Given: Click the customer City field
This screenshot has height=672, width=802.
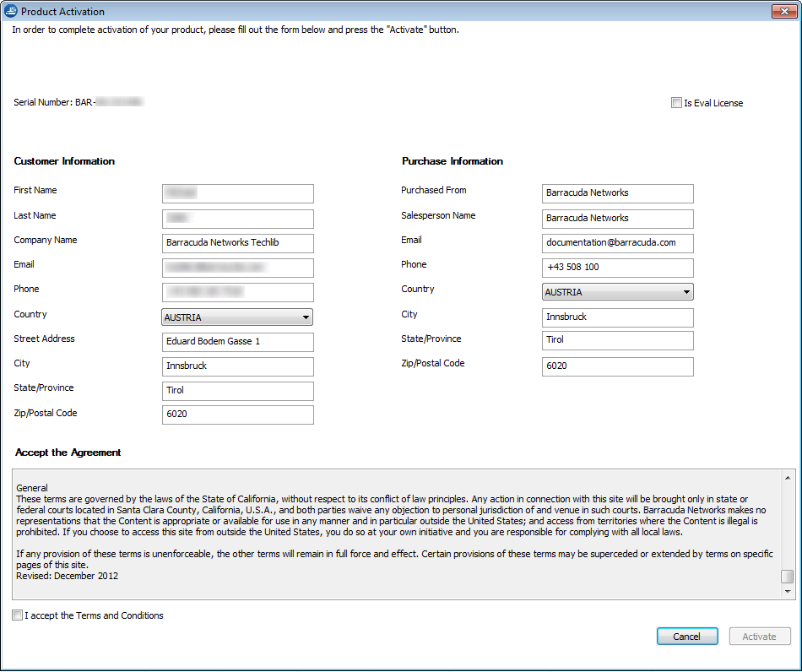Looking at the screenshot, I should point(238,366).
